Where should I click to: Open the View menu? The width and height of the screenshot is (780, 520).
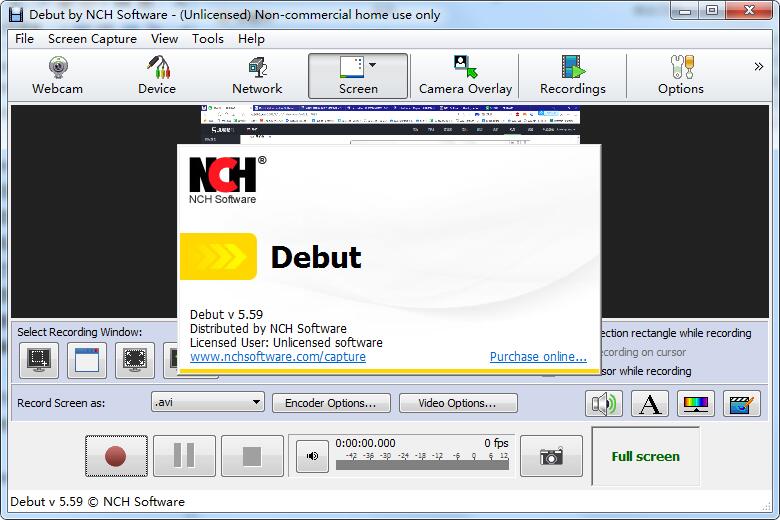point(165,39)
